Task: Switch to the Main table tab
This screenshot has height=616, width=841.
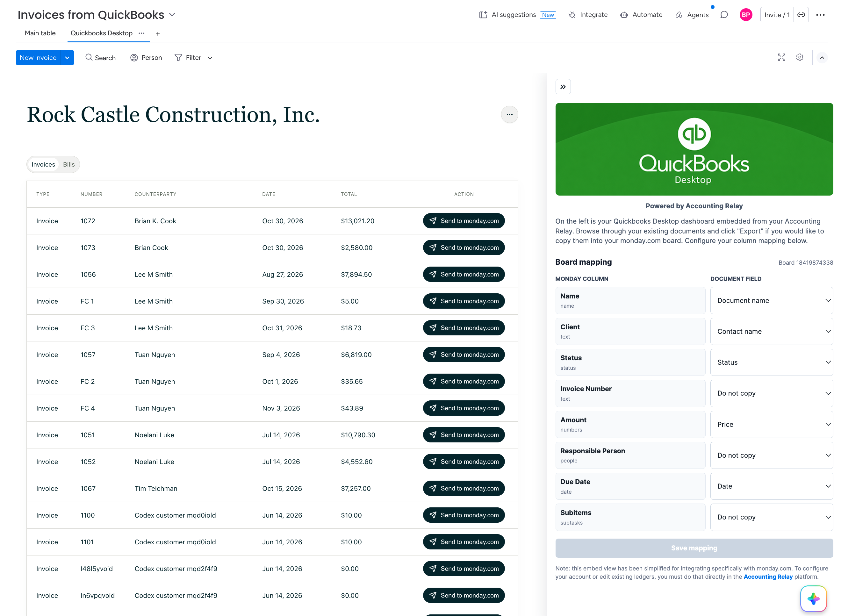Action: point(40,33)
